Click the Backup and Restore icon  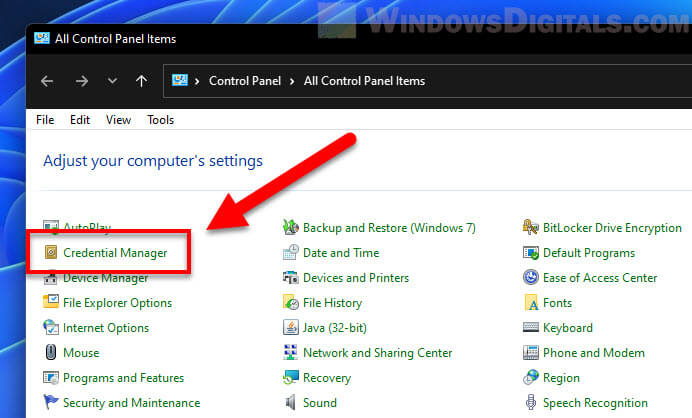click(x=290, y=227)
